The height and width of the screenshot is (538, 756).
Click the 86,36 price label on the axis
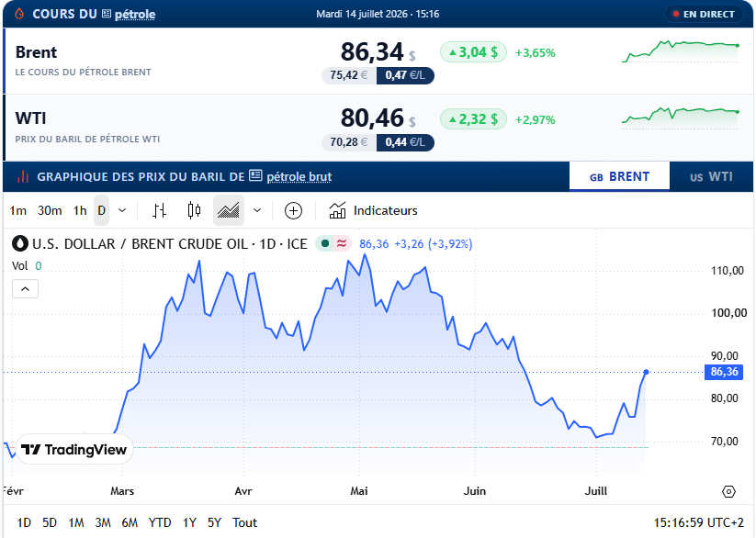(724, 372)
